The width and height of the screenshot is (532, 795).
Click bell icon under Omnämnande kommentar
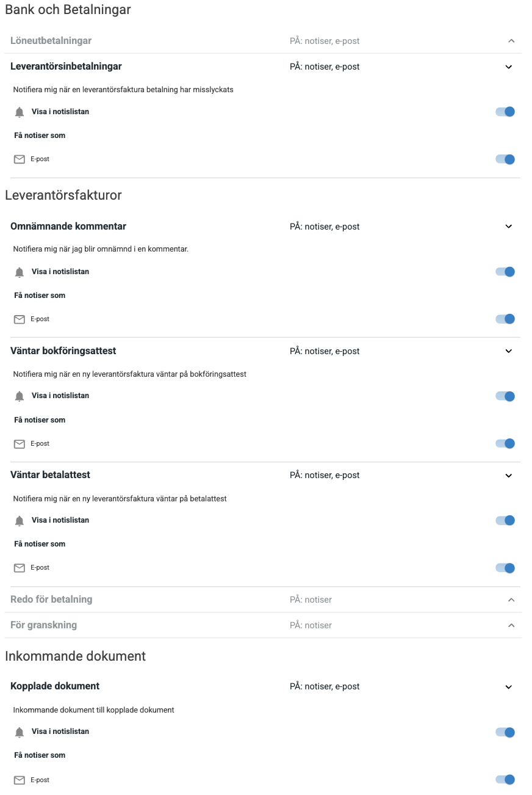(20, 272)
